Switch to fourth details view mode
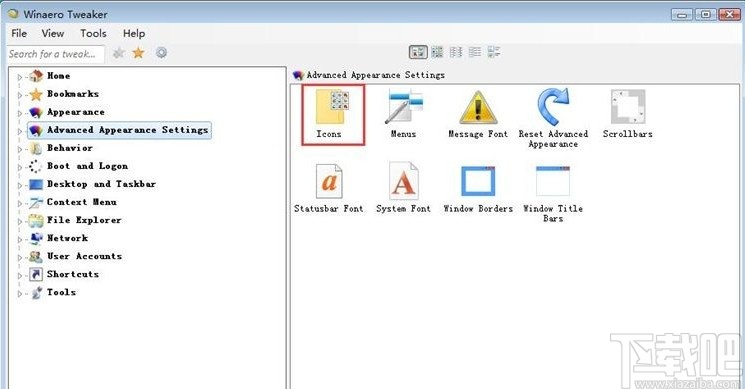The height and width of the screenshot is (389, 745). tap(475, 52)
